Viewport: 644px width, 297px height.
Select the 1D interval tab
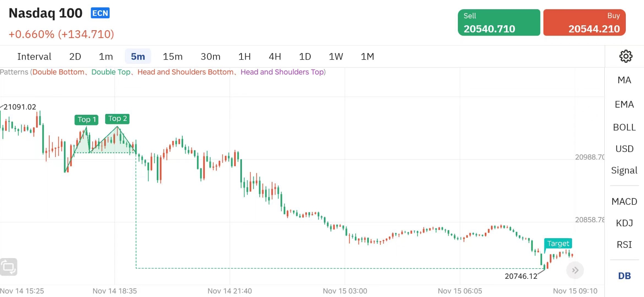click(x=305, y=57)
